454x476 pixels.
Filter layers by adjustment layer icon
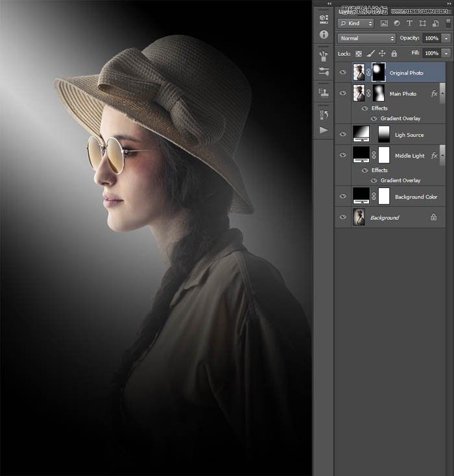(x=397, y=23)
